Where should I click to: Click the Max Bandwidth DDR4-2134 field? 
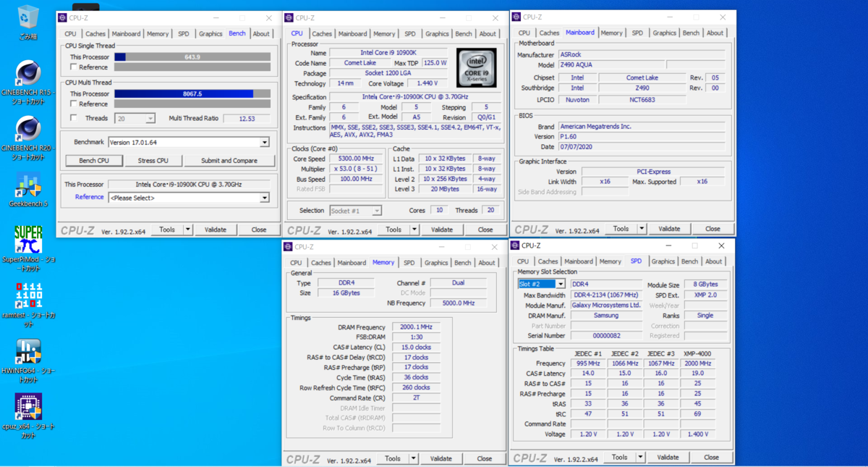(606, 295)
